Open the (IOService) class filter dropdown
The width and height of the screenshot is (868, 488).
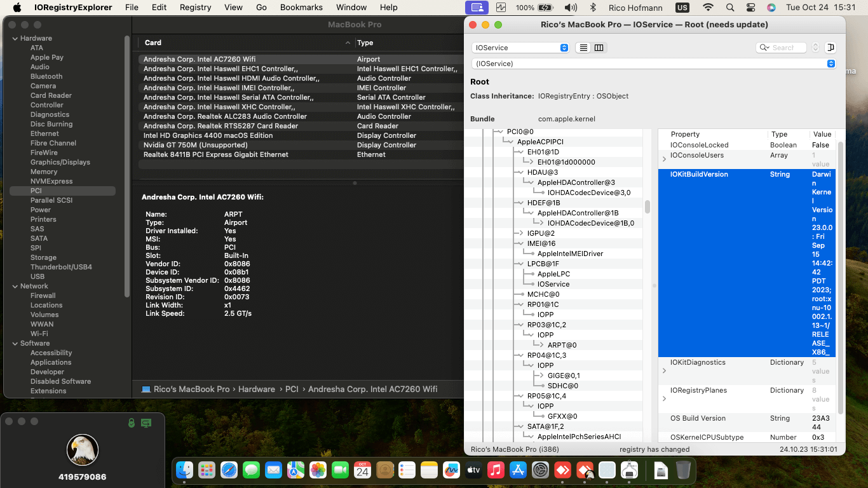pos(653,64)
